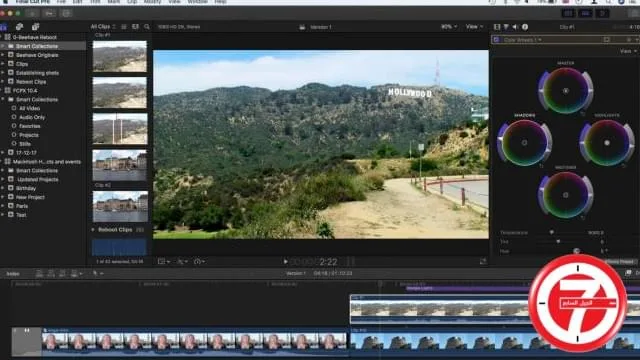Open the viewer enhancements dropdown
Image resolution: width=640 pixels, height=360 pixels.
[x=182, y=261]
